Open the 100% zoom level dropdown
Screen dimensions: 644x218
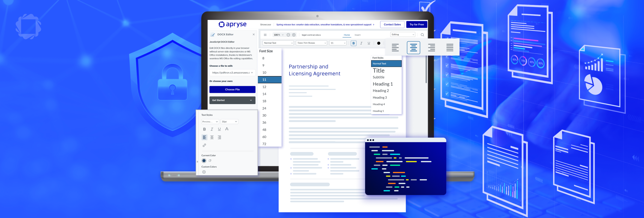279,35
